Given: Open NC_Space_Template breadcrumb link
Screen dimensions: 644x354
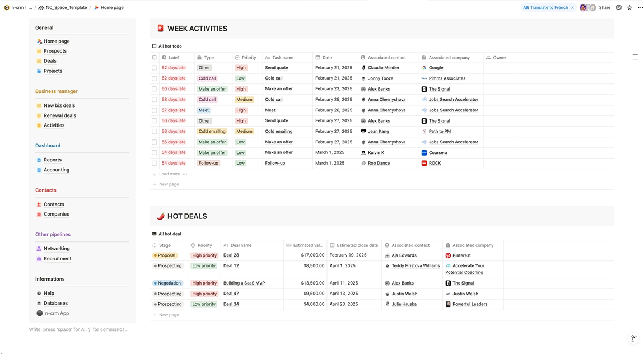Looking at the screenshot, I should click(63, 7).
